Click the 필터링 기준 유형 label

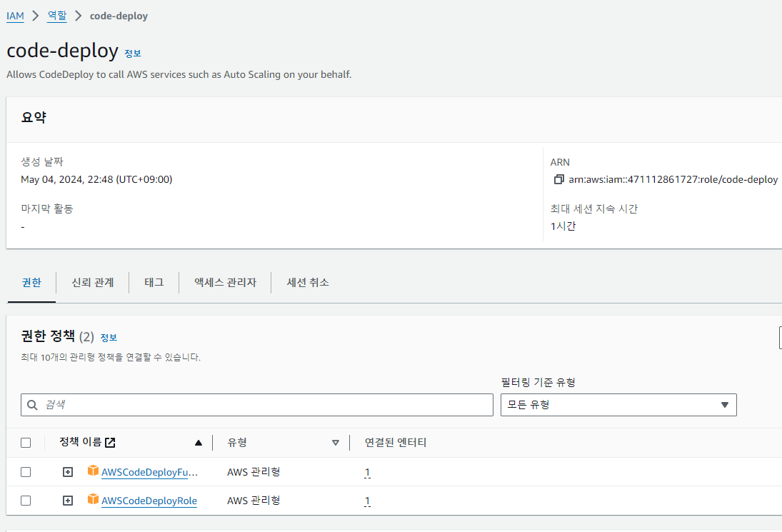click(538, 383)
